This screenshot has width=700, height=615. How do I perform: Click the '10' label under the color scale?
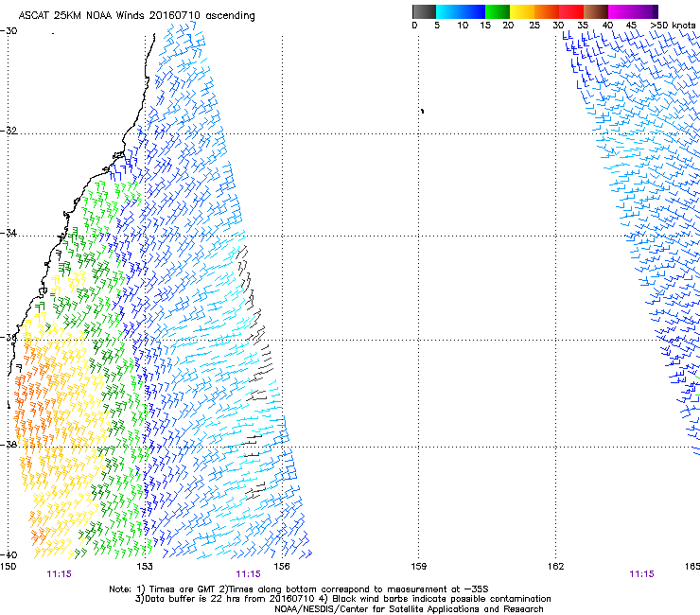463,26
